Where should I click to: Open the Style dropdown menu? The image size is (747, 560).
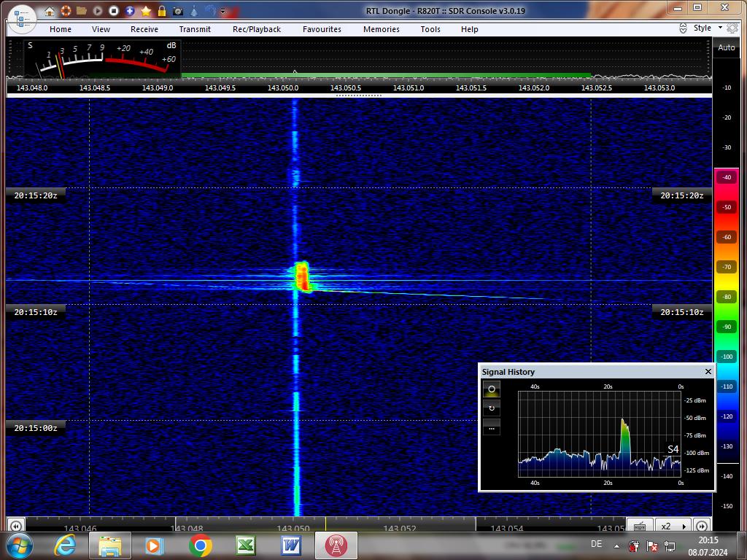[x=708, y=28]
